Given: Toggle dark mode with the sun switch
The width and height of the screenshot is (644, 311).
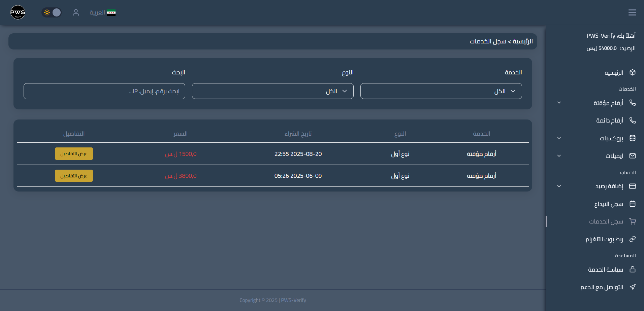Looking at the screenshot, I should click(x=52, y=12).
